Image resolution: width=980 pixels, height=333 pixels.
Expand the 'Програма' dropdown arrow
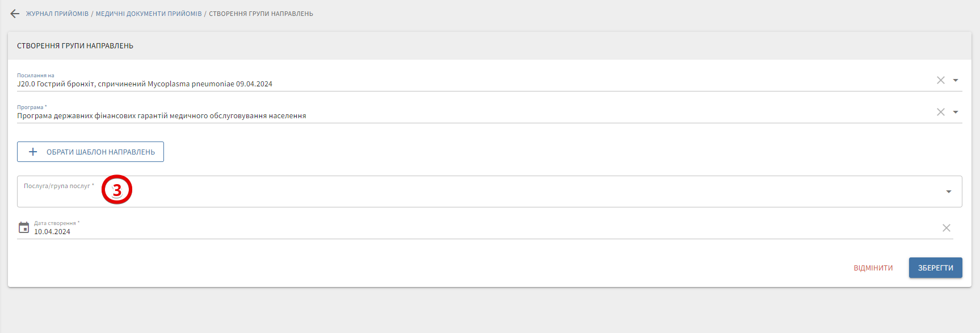(956, 112)
